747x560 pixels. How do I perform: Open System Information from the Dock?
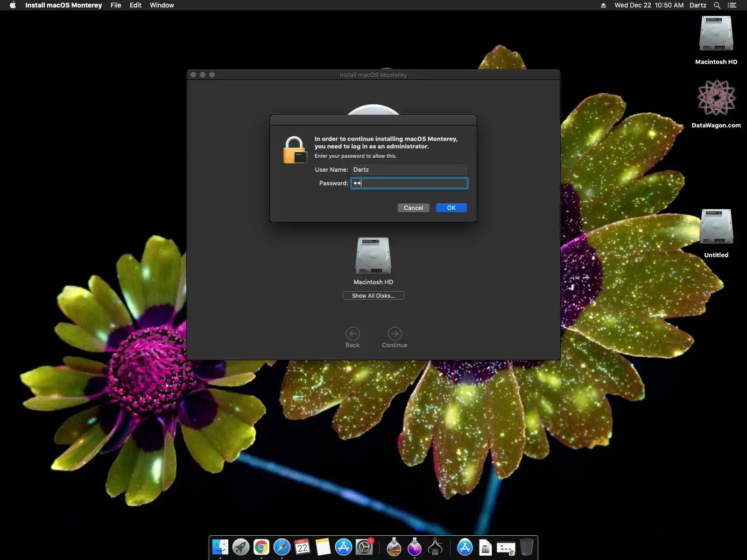pos(435,547)
